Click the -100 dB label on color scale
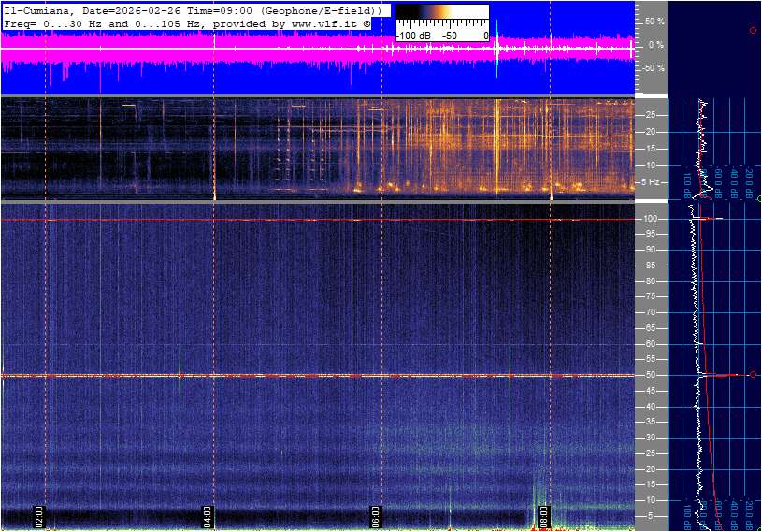This screenshot has height=532, width=762. pos(413,35)
